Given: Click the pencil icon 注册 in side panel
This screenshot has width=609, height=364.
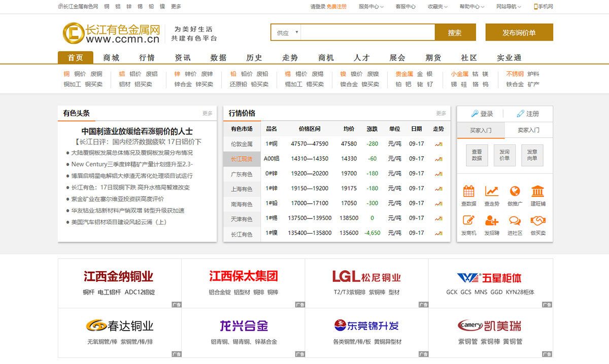Looking at the screenshot, I should [x=528, y=114].
